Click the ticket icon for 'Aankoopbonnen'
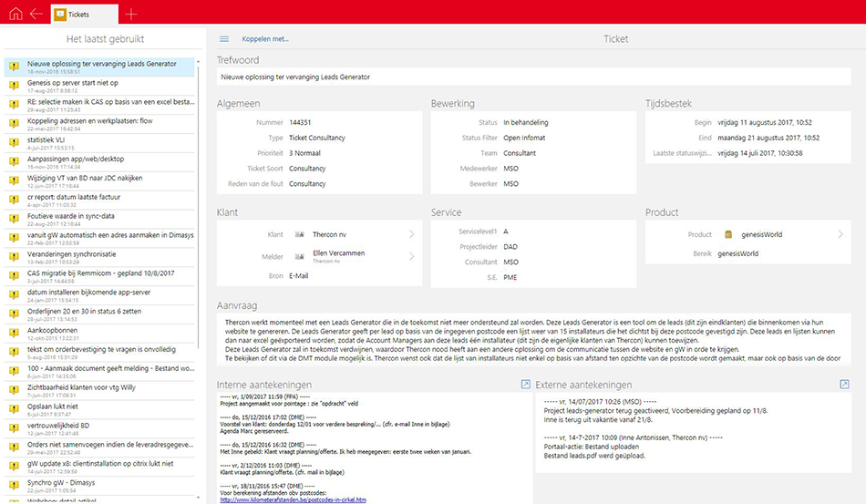866x504 pixels. pos(14,333)
